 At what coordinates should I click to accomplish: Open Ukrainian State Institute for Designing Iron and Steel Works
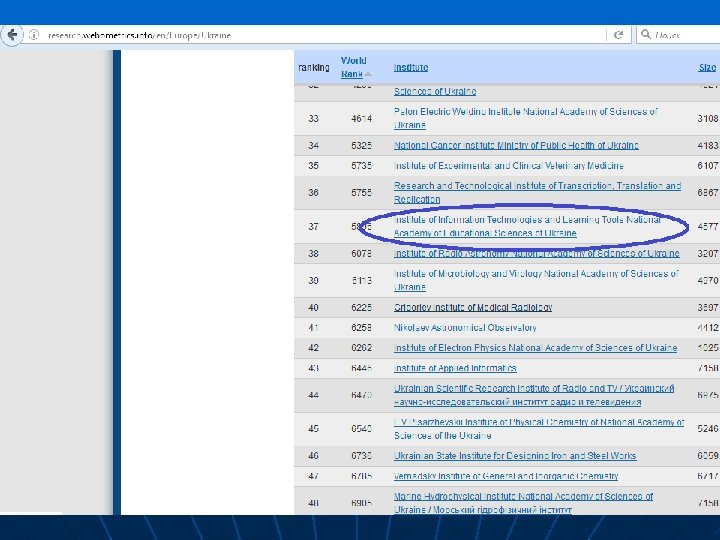(x=515, y=456)
